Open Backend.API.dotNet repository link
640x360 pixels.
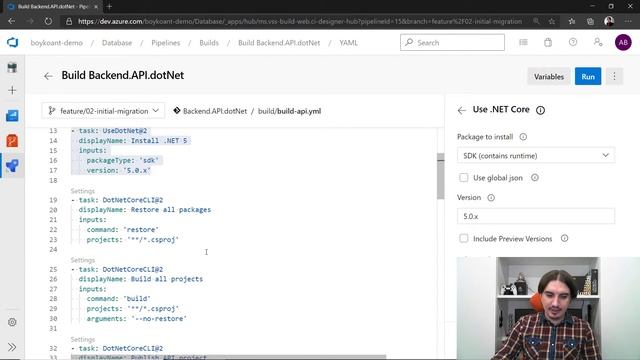coord(215,111)
